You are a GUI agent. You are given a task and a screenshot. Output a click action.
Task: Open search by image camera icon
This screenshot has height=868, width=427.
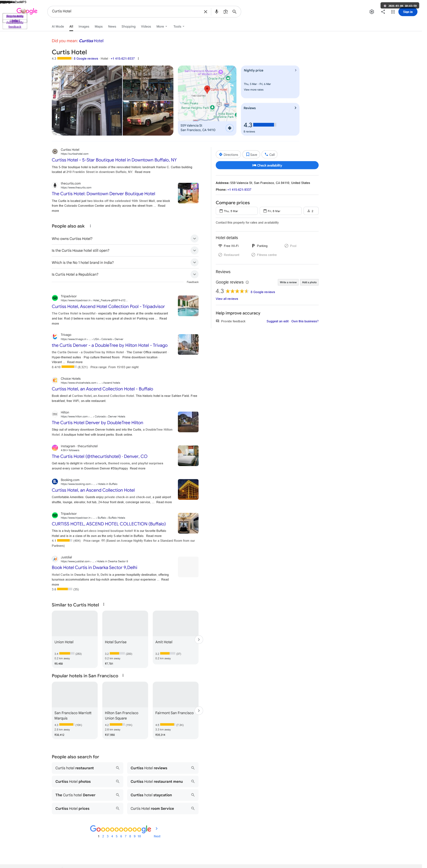226,12
